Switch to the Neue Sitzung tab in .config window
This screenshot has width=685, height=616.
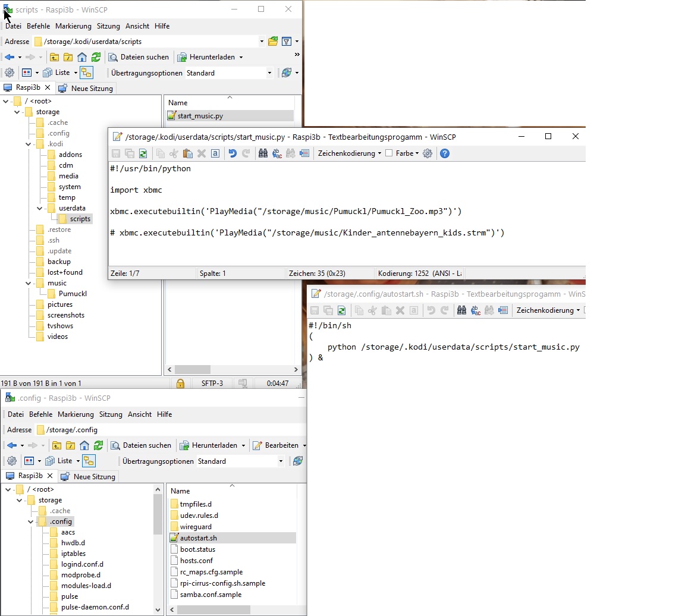89,476
